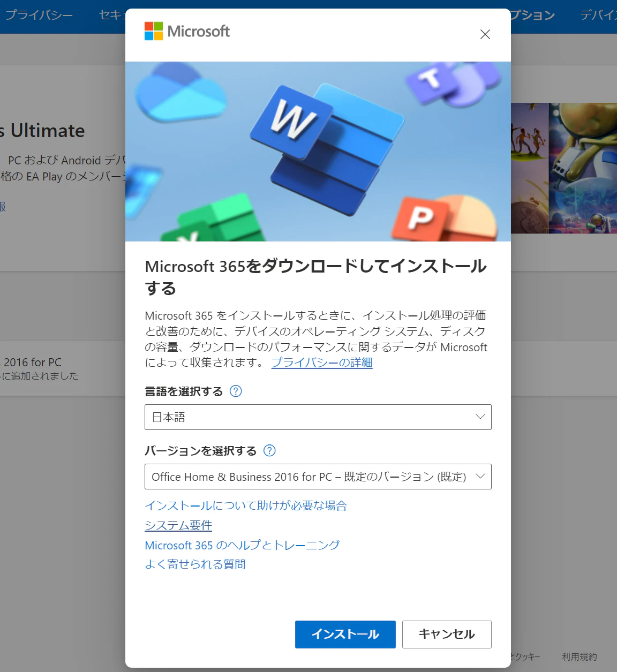617x672 pixels.
Task: Click the 利用規約 footer link in background page
Action: (x=580, y=656)
